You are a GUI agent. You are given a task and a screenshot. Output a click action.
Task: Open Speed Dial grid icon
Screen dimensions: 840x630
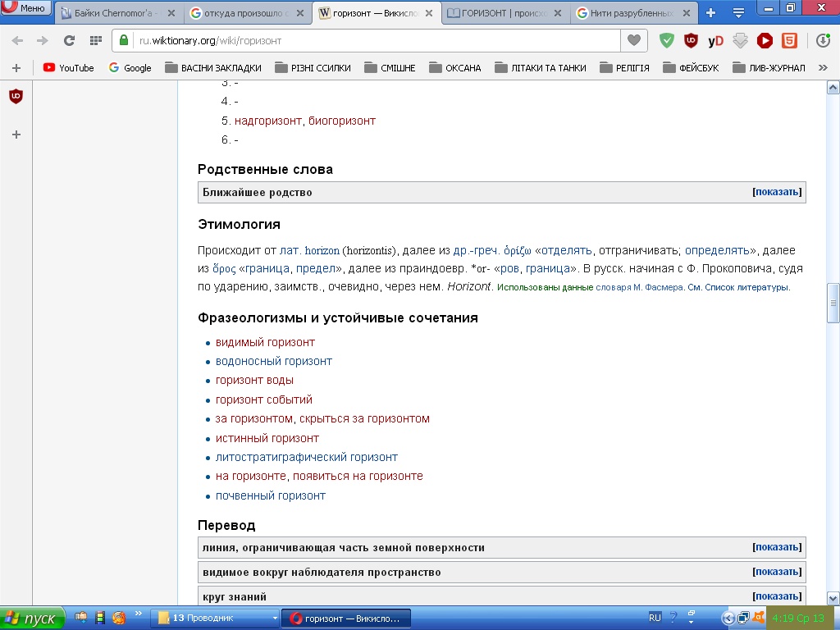pos(96,41)
